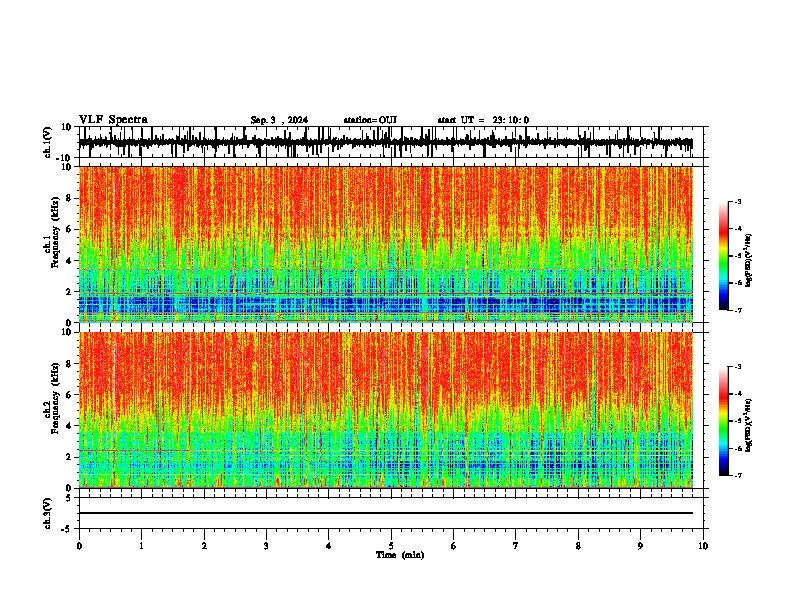Click the 'VLF Spectra' plot title
This screenshot has width=792, height=612.
click(113, 120)
